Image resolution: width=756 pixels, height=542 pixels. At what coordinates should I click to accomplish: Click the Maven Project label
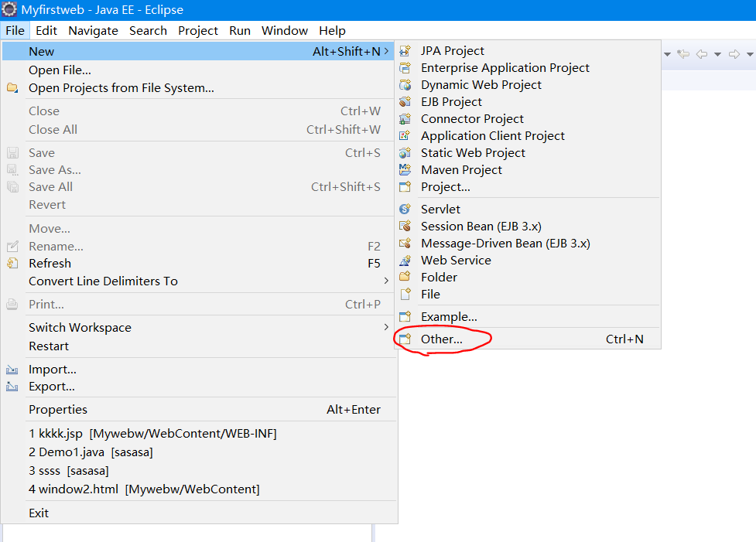[x=461, y=170]
